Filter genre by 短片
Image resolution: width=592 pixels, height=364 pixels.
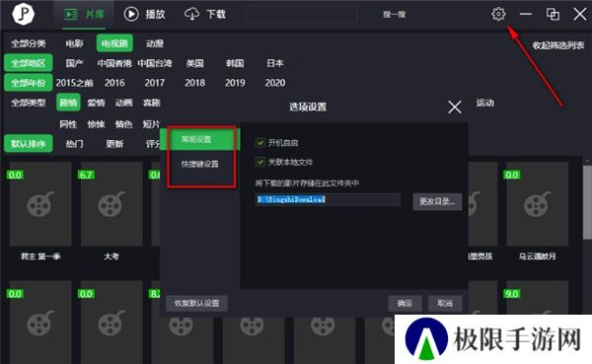(151, 124)
